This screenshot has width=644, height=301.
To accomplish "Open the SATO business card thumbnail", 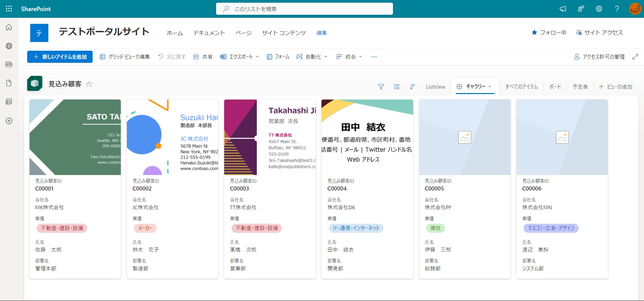I will [75, 137].
